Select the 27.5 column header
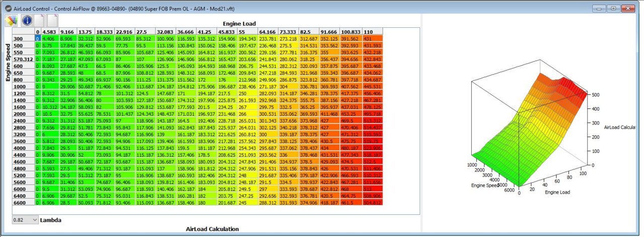 click(x=145, y=31)
